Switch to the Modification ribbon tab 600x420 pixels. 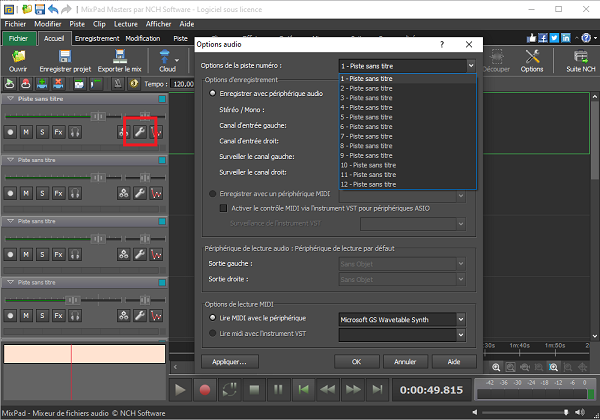[143, 38]
